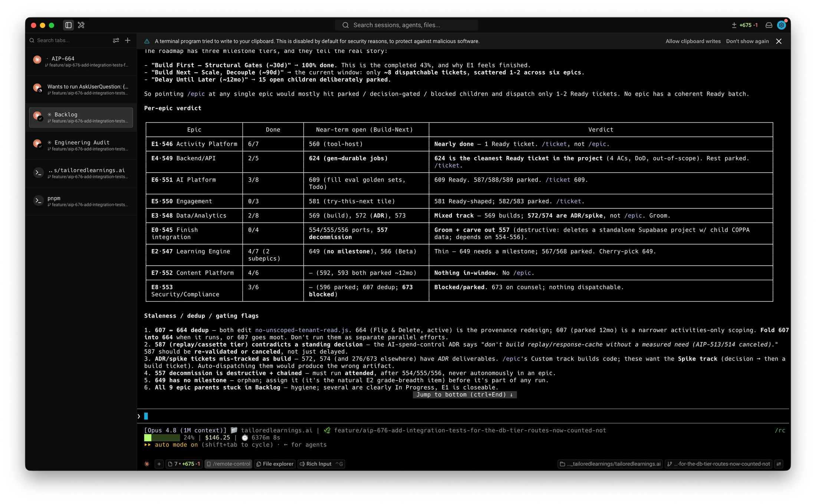Focus the Search sessions, agents, files field
The height and width of the screenshot is (504, 816).
tap(406, 25)
